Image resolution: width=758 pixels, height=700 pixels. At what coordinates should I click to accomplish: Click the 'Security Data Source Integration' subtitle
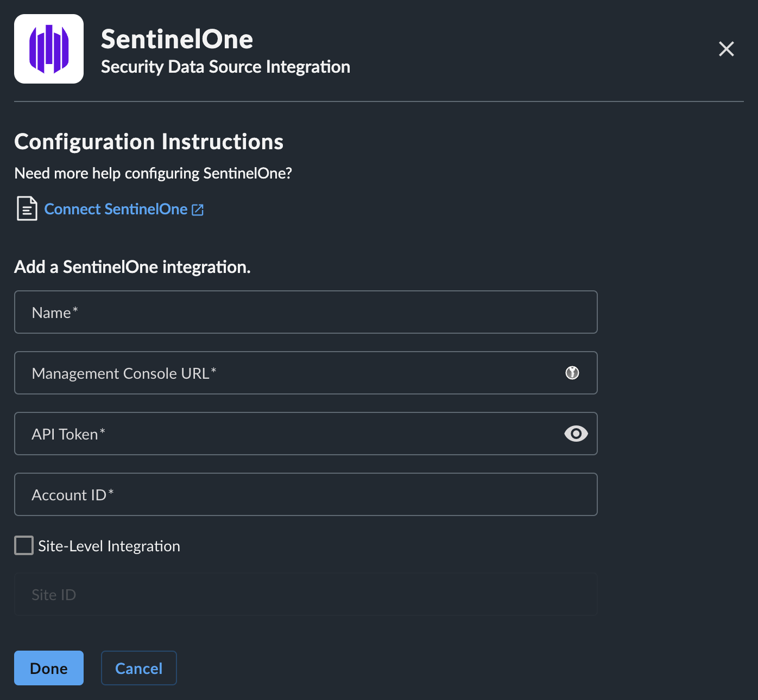(225, 67)
